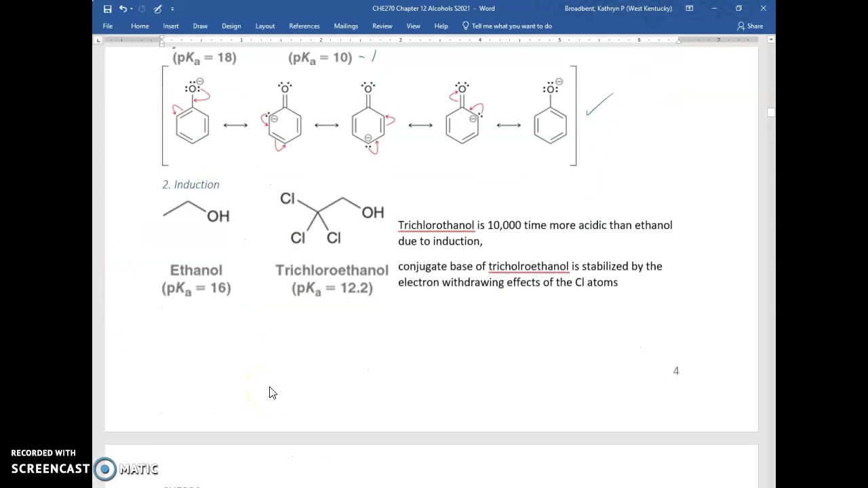Click the text '(pKa = 12.2)'
Viewport: 868px width, 488px height.
[332, 288]
